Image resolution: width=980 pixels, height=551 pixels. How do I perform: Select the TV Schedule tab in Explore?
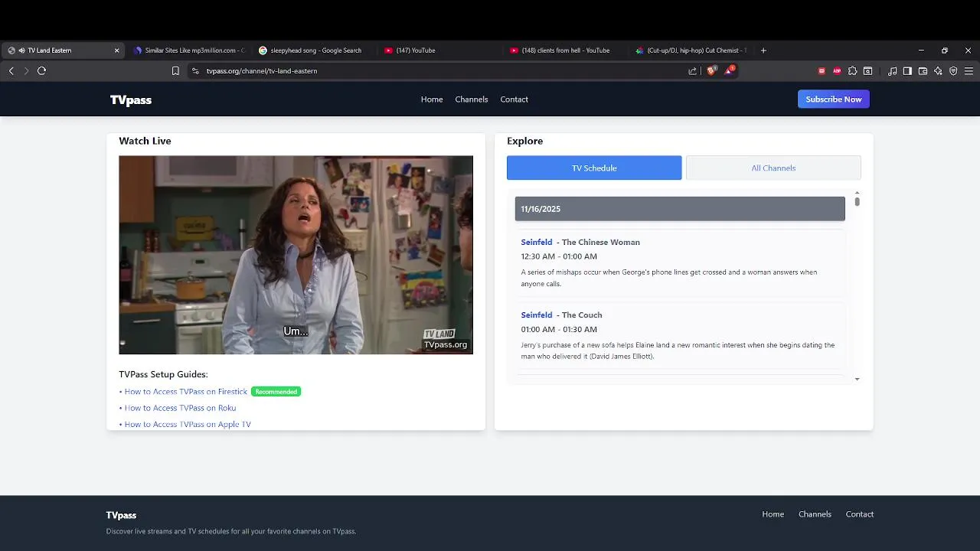point(594,168)
